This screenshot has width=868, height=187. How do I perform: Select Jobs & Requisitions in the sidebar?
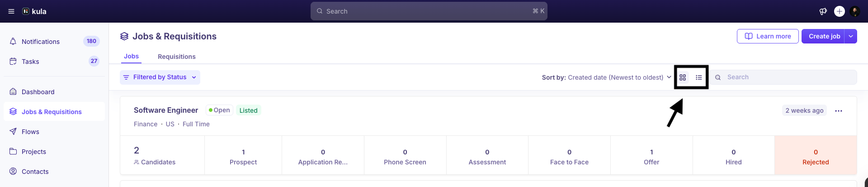(54, 112)
